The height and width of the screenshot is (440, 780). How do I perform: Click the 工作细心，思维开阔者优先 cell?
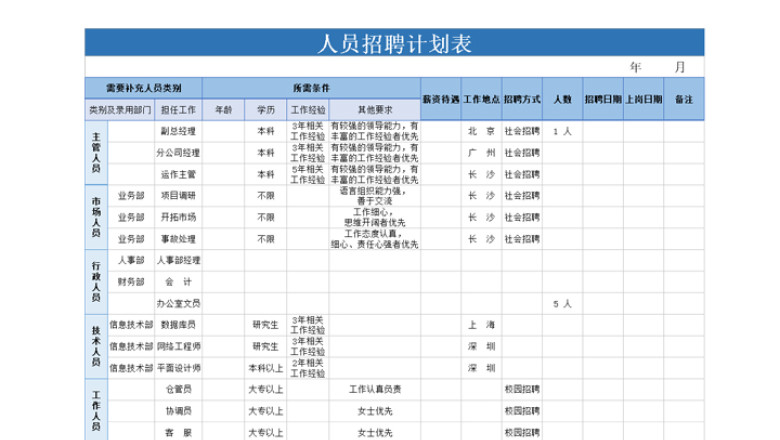(375, 217)
